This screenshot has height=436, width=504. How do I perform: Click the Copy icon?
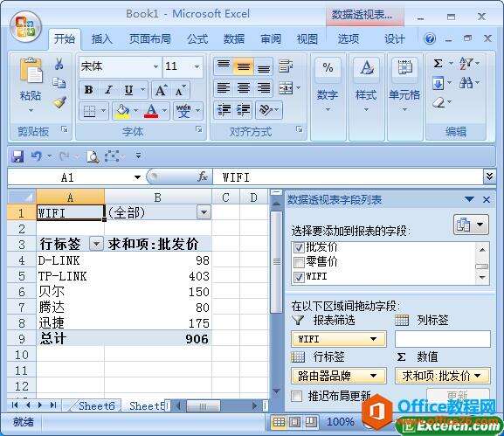click(x=59, y=82)
